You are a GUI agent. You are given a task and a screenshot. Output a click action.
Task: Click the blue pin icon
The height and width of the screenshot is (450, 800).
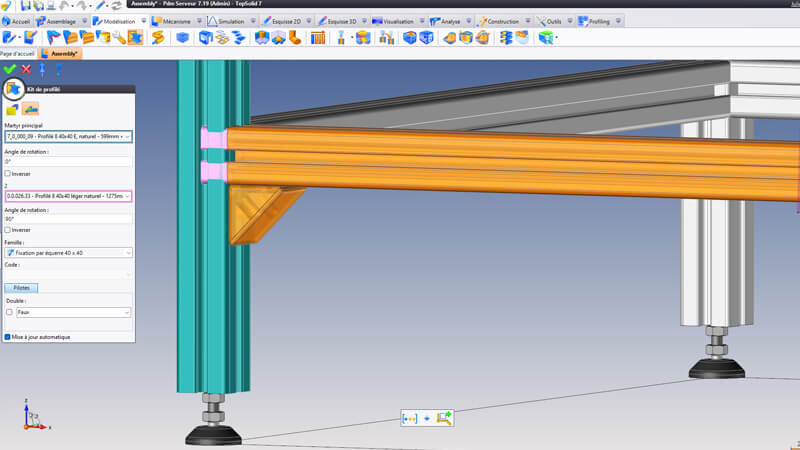[x=42, y=69]
